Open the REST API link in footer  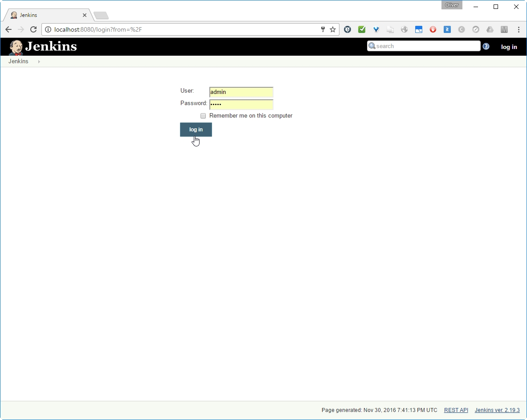[x=456, y=410]
